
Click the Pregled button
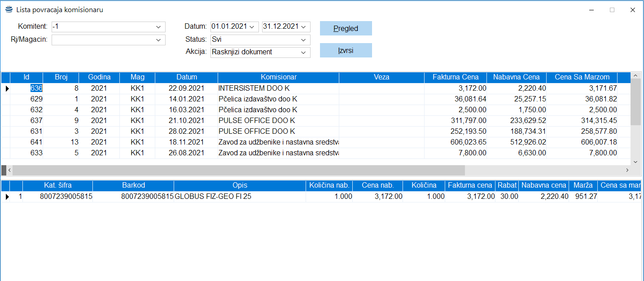pos(346,28)
